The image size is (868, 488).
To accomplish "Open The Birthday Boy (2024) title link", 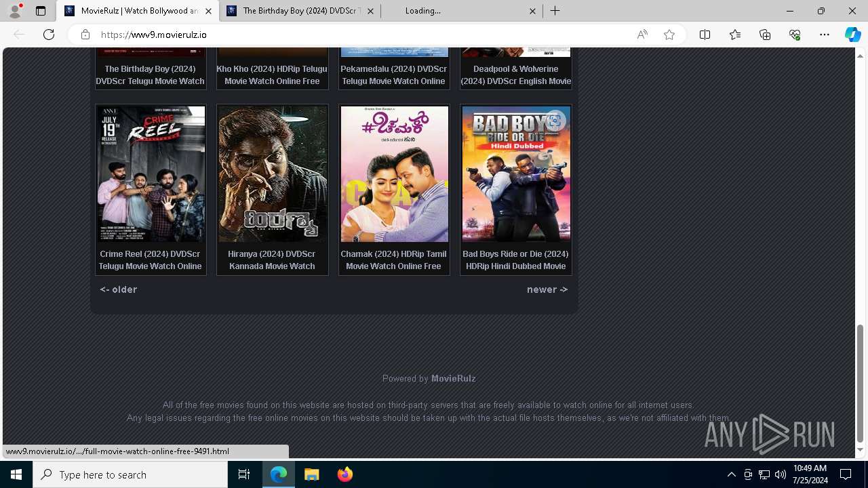I will click(151, 75).
